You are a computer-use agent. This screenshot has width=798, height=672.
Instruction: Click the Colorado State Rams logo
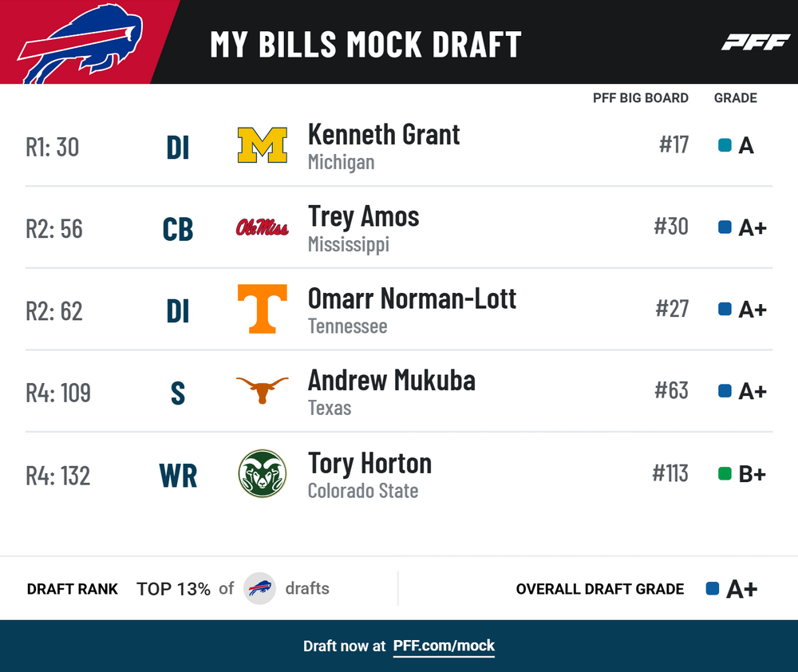click(262, 473)
